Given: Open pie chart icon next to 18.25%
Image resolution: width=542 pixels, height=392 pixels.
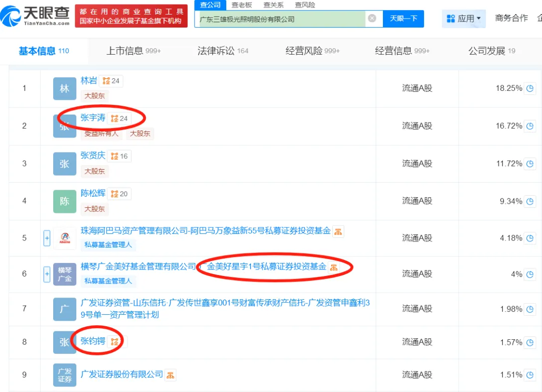Looking at the screenshot, I should click(530, 88).
